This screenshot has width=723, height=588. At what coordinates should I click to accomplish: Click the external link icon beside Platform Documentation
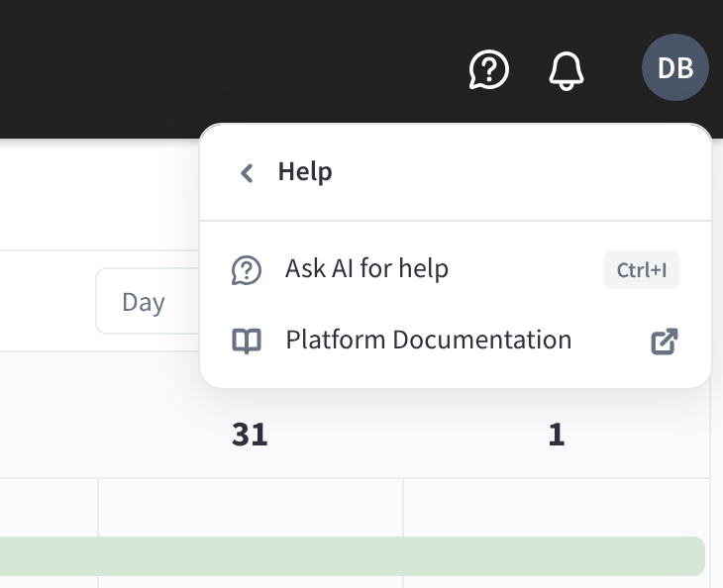tap(664, 342)
